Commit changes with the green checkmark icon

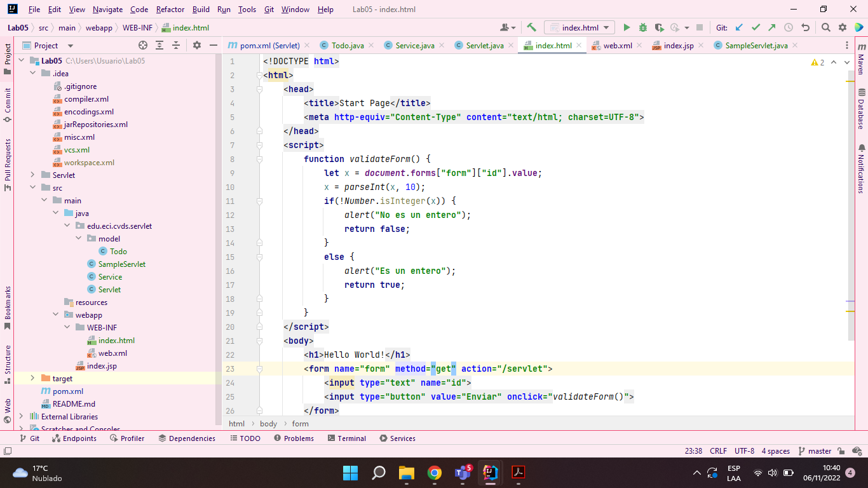click(756, 27)
